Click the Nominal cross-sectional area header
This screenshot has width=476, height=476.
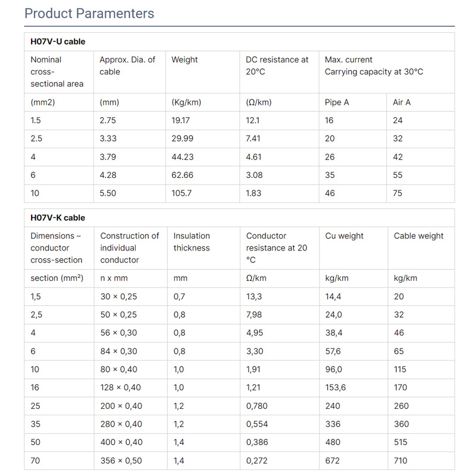(57, 71)
